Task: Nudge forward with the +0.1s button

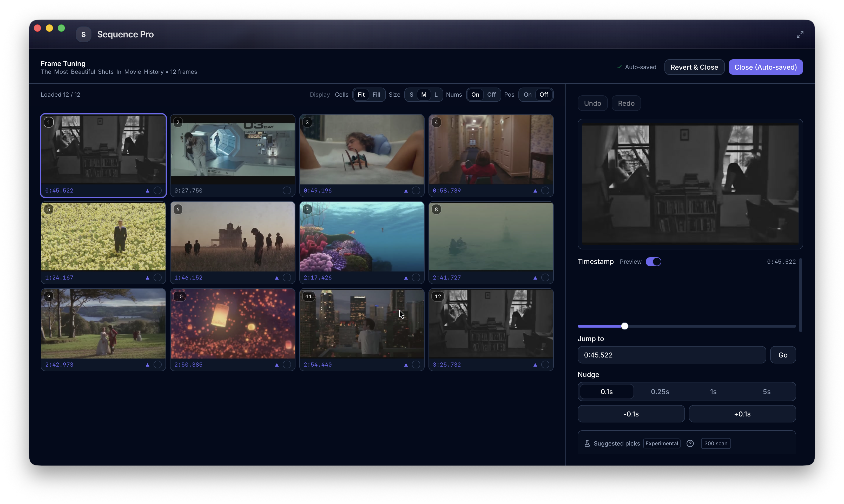Action: pyautogui.click(x=742, y=414)
